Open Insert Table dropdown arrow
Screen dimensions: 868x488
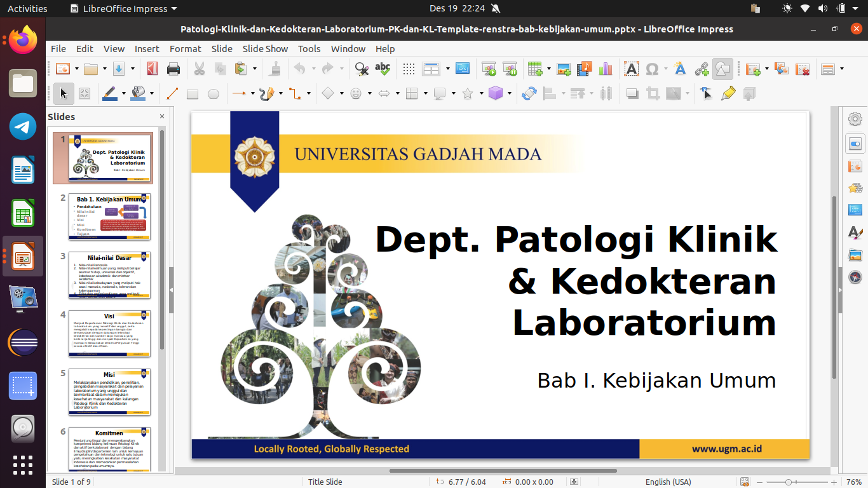[x=548, y=69]
